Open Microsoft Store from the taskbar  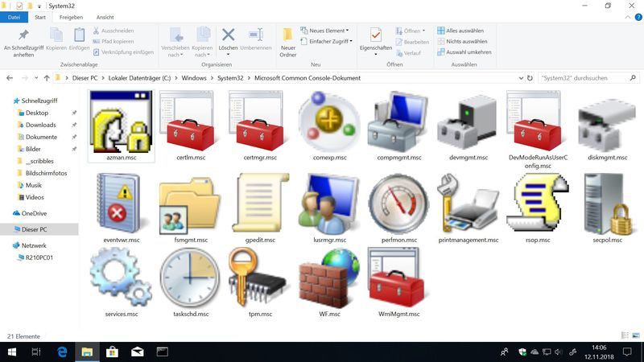pyautogui.click(x=112, y=352)
